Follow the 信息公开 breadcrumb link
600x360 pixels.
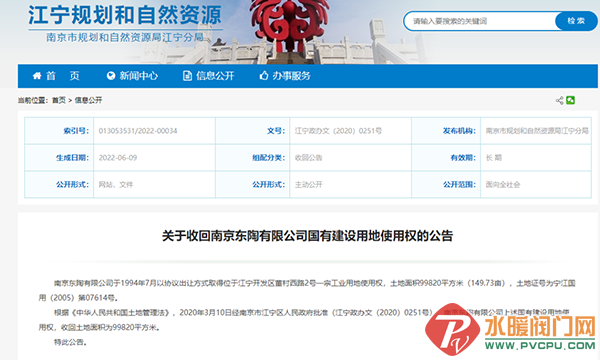[x=88, y=100]
